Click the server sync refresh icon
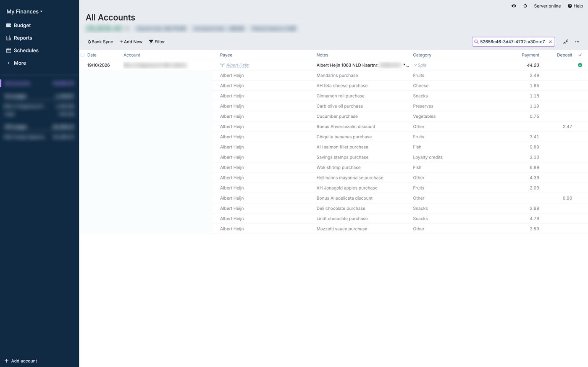 [x=525, y=6]
